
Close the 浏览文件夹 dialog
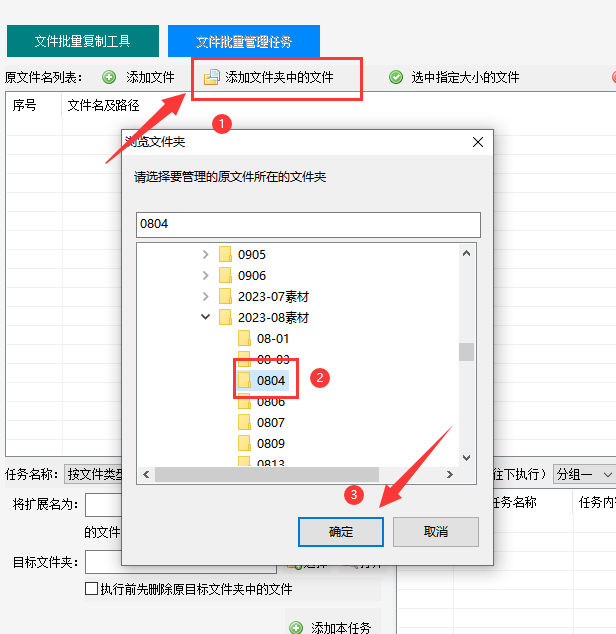pyautogui.click(x=478, y=142)
